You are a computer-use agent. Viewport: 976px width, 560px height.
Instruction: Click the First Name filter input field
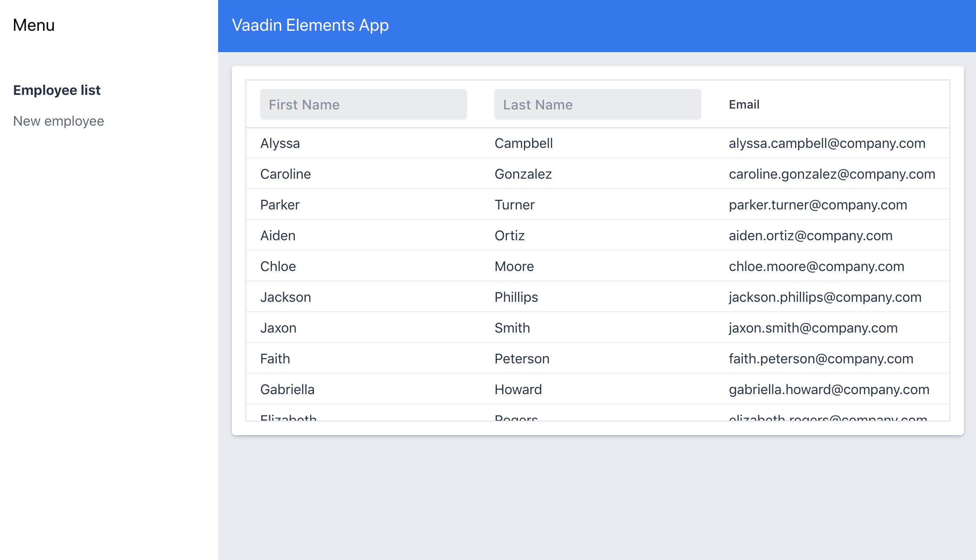(x=364, y=104)
